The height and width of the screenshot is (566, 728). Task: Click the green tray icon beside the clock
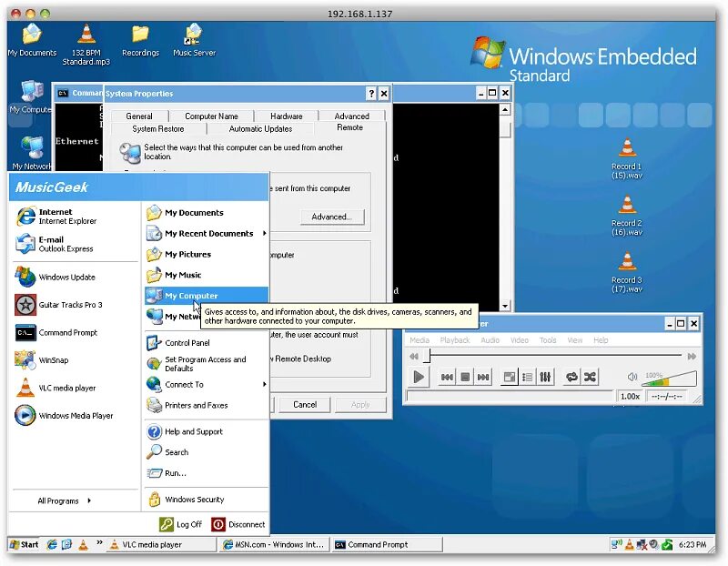667,545
